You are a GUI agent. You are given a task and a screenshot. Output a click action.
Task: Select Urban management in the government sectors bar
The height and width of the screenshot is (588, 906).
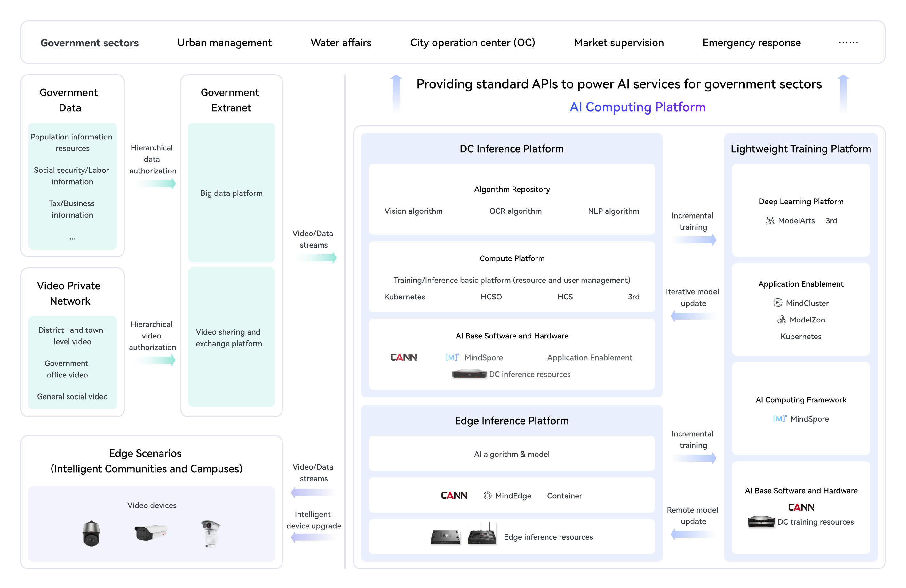click(x=224, y=43)
